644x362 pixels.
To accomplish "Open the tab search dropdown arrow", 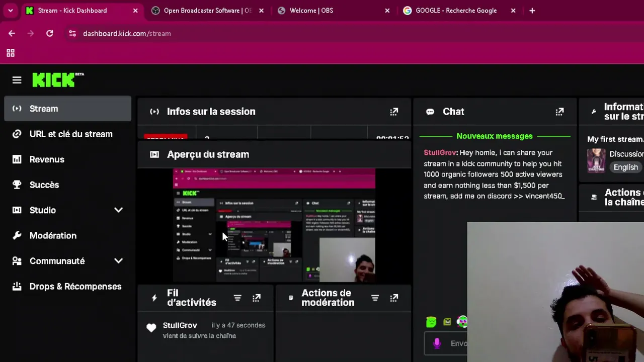I will [x=10, y=11].
